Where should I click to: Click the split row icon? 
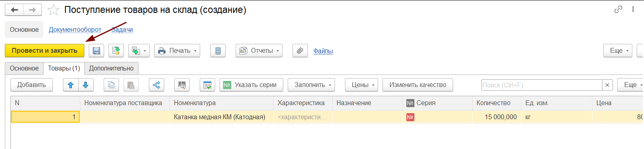157,85
